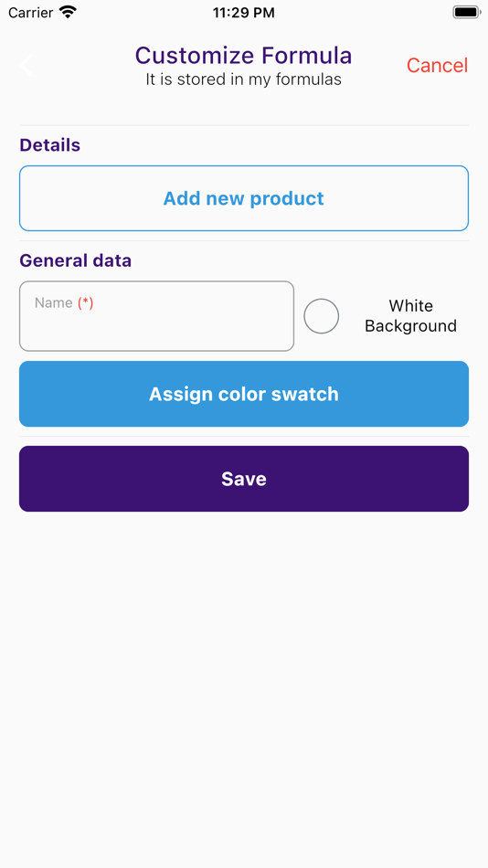Tap the 11:29 PM clock
The width and height of the screenshot is (488, 868).
(x=244, y=13)
